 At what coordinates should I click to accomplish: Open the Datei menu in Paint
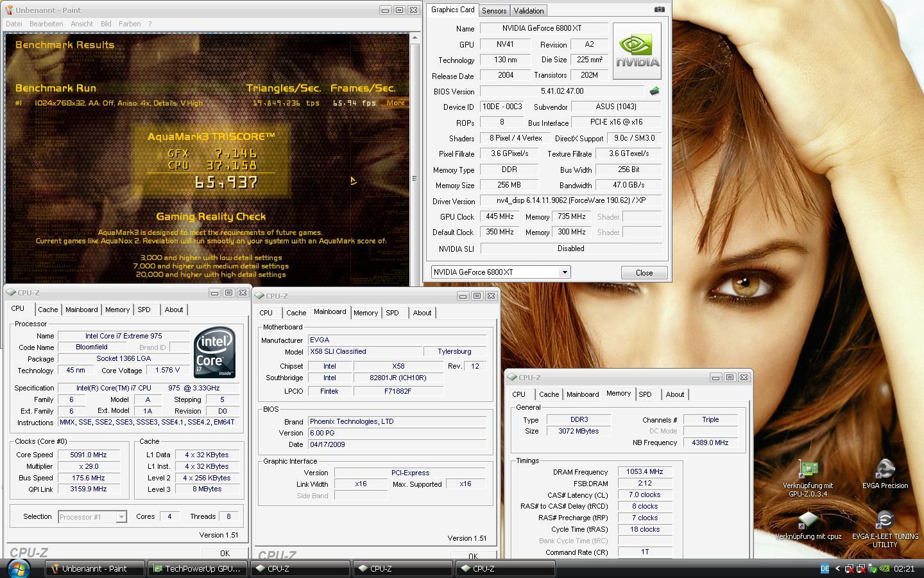[x=14, y=24]
